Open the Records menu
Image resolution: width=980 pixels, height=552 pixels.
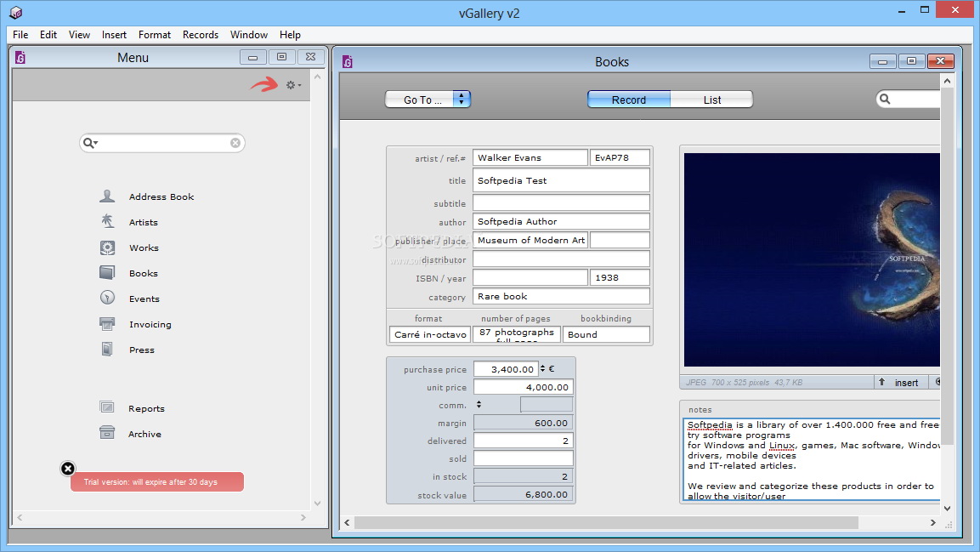201,35
